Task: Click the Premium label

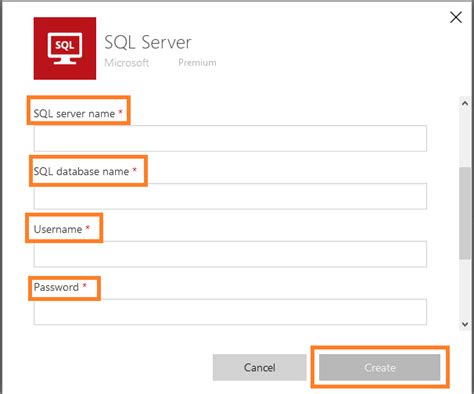Action: (197, 62)
